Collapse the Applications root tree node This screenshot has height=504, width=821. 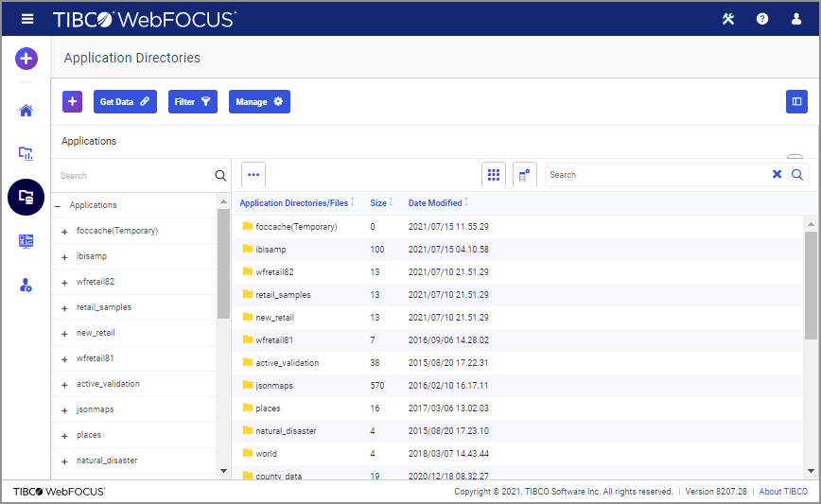click(x=58, y=205)
